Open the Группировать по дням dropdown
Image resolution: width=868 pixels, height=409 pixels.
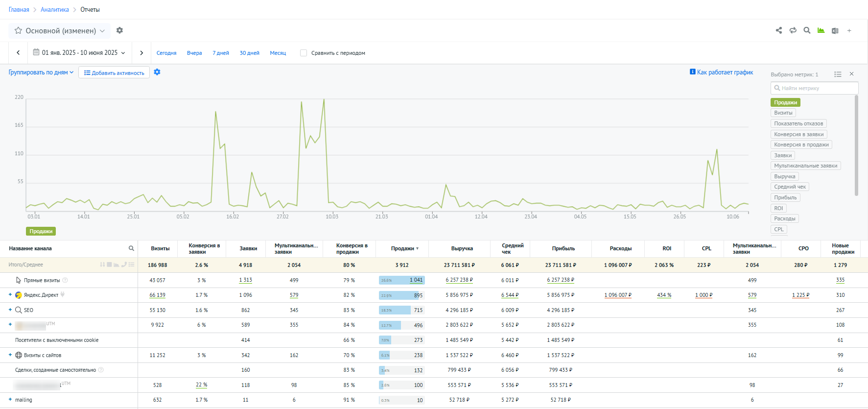tap(41, 72)
